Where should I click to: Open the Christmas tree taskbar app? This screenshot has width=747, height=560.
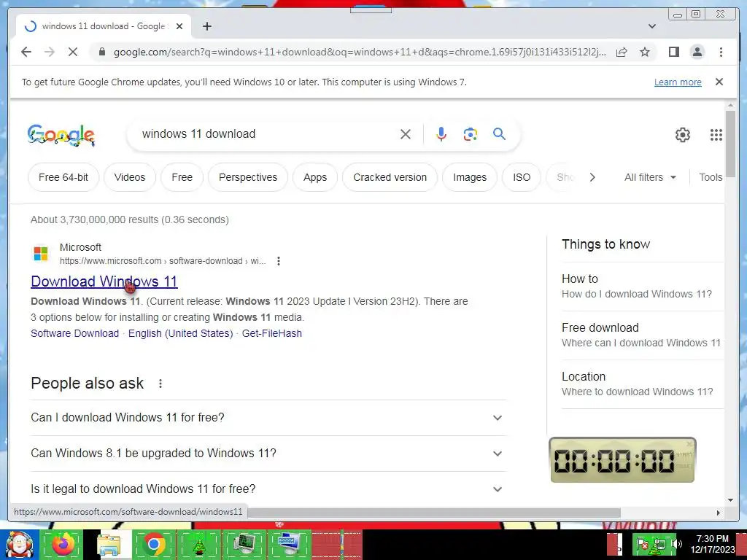click(198, 544)
